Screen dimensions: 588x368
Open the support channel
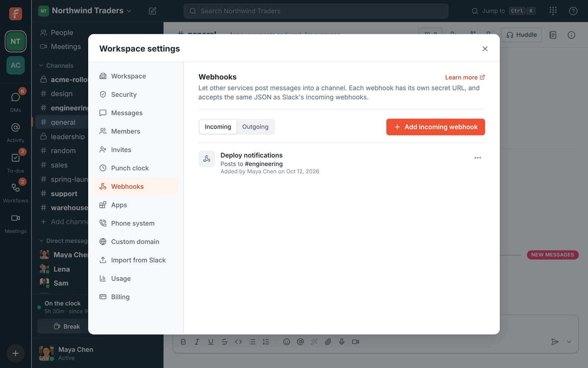(62, 194)
